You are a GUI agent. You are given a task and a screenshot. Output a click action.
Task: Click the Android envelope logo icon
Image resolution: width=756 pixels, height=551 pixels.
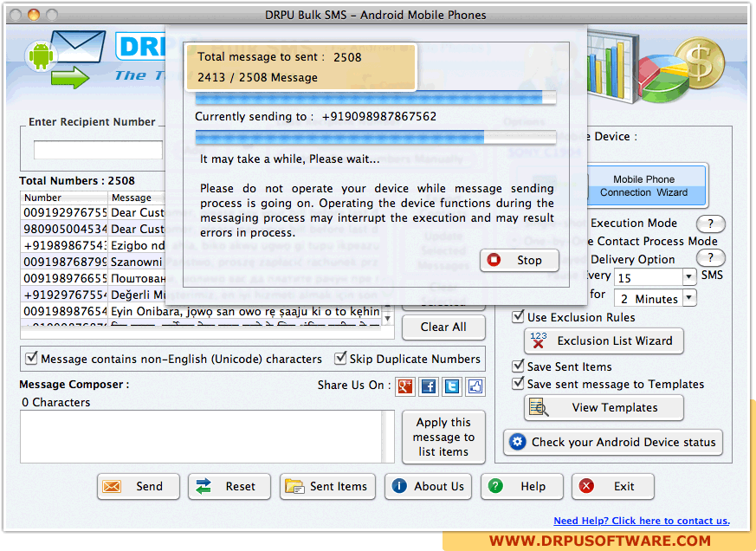point(65,59)
